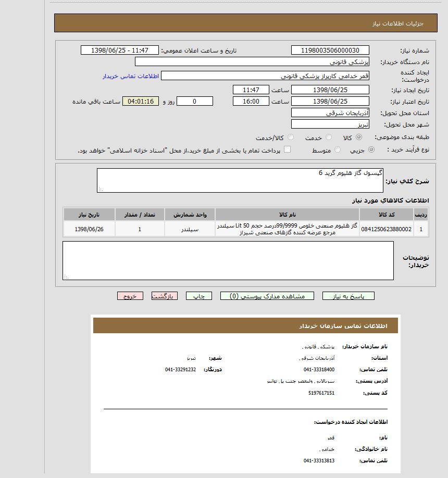
Task: Select the جزیی purchase type radio
Action: pos(371,150)
